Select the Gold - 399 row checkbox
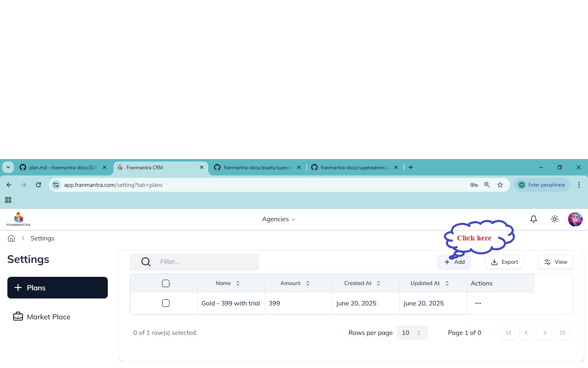This screenshot has height=368, width=588. 166,303
